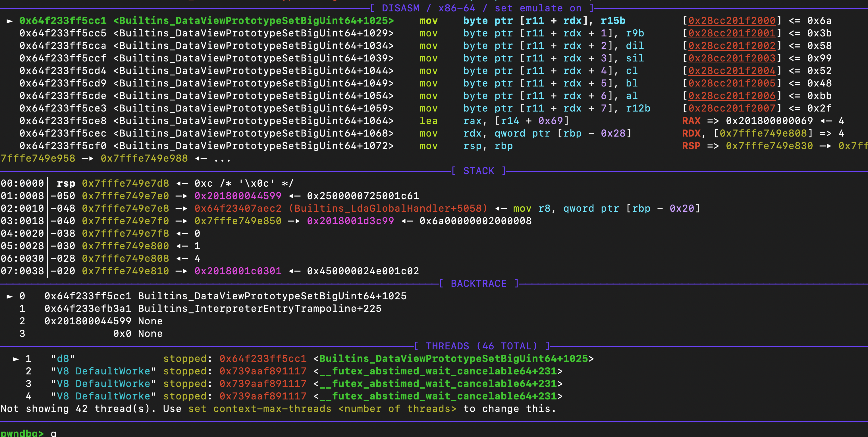The width and height of the screenshot is (868, 437).
Task: Click the rsp register label in stack
Action: click(x=66, y=184)
